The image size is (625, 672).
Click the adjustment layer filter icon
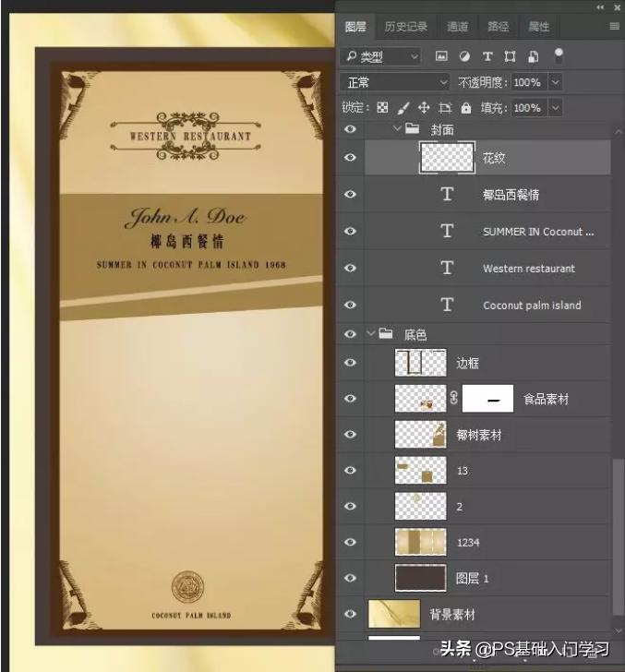pyautogui.click(x=464, y=57)
